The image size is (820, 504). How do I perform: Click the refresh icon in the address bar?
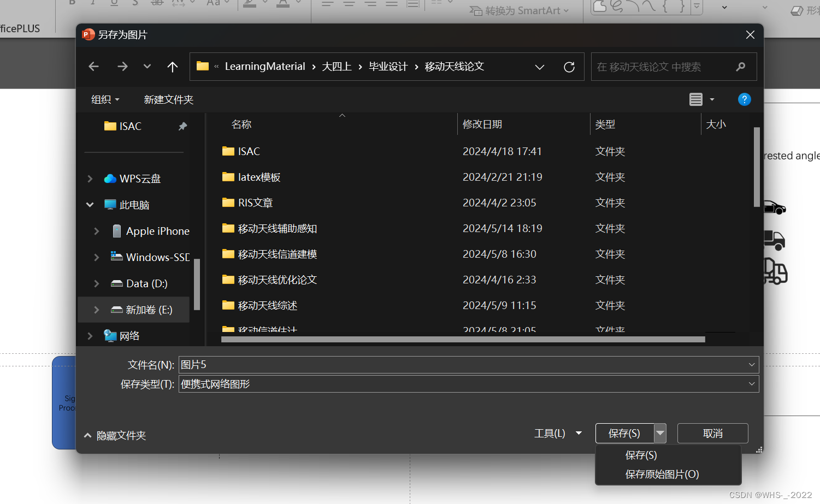(569, 66)
